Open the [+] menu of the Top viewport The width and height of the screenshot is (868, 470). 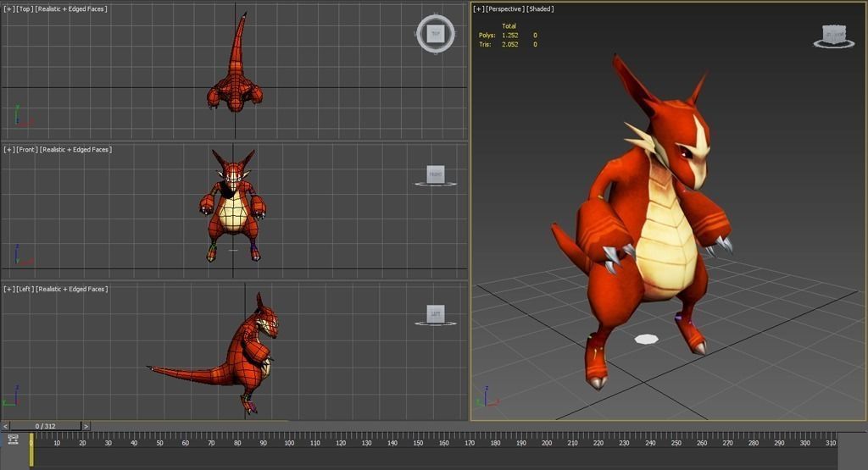point(8,8)
